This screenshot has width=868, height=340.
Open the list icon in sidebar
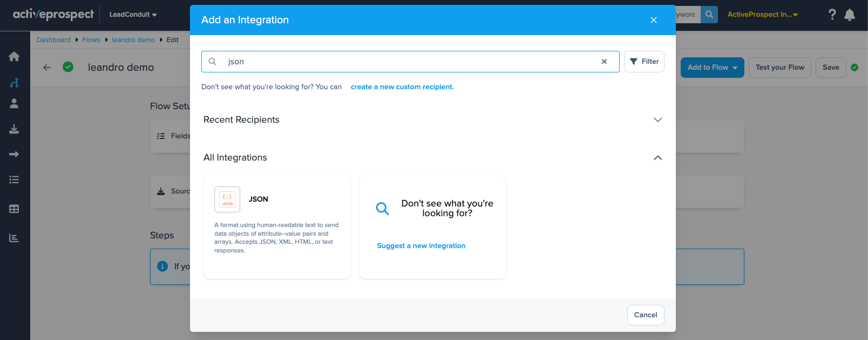tap(15, 179)
